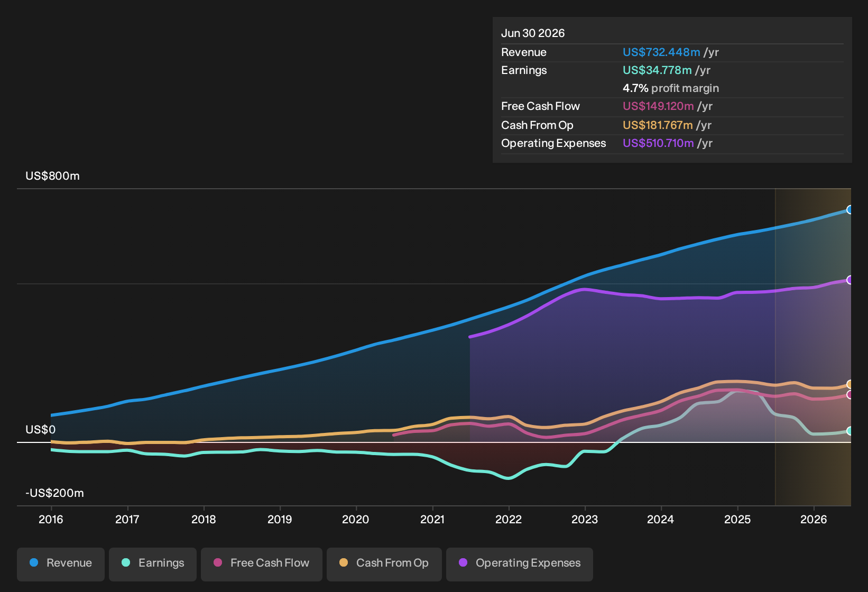Click the Jun 30 2026 tooltip date
Viewport: 868px width, 592px height.
pos(533,33)
